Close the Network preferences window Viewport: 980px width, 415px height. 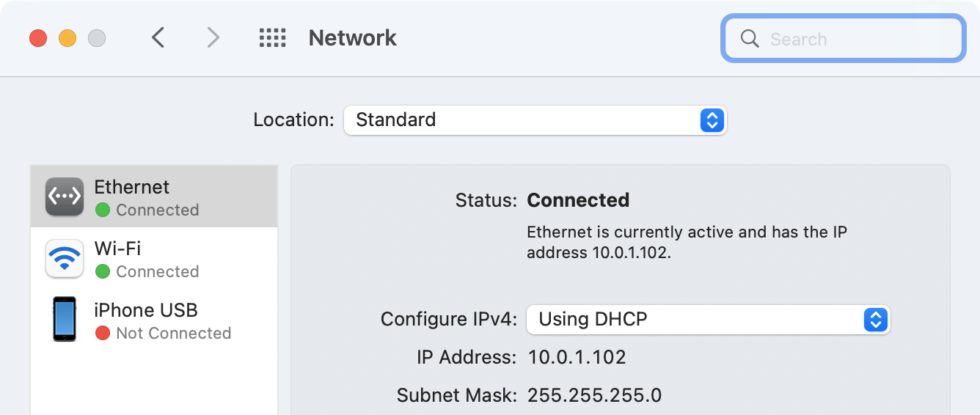(x=38, y=38)
